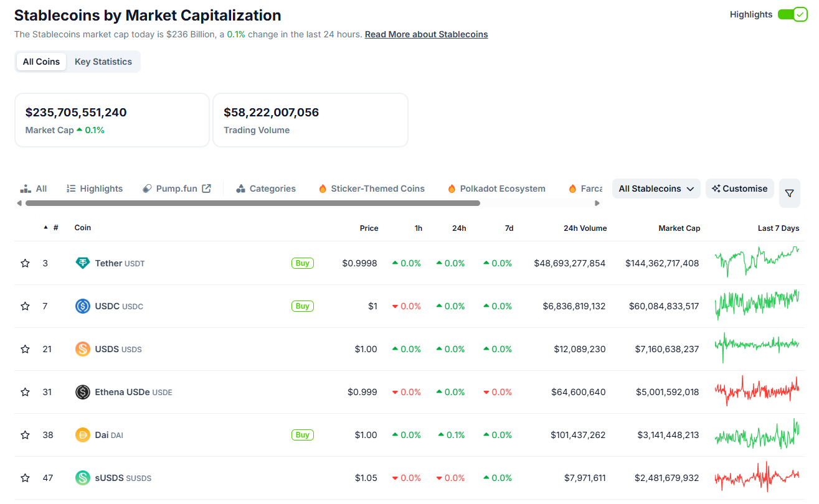Click the USDC coin logo
This screenshot has width=819, height=504.
coord(83,306)
